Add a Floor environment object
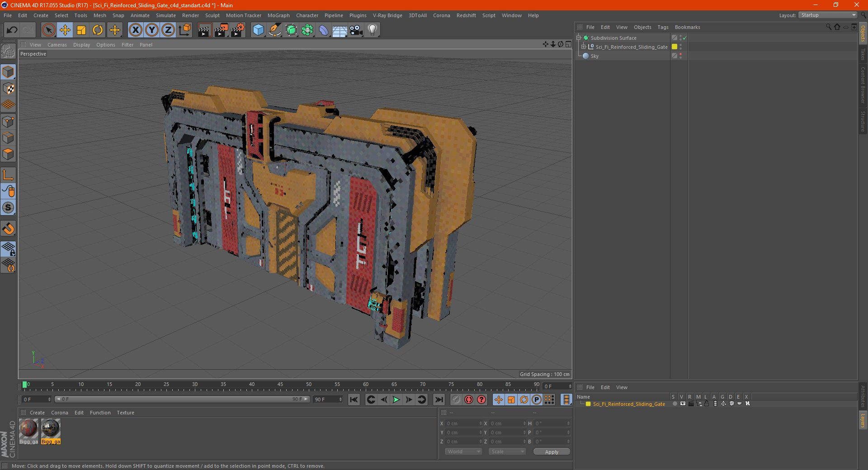Viewport: 868px width, 470px height. tap(340, 30)
